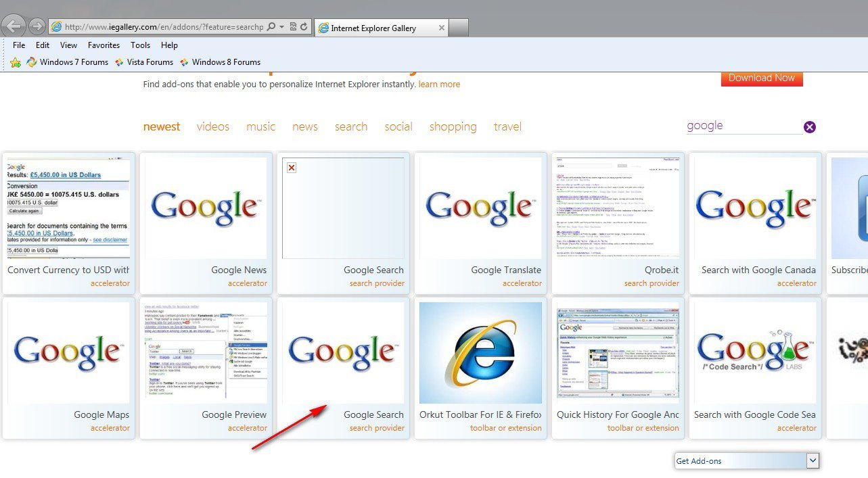Click 'Quick History For Google And' title
Image resolution: width=868 pixels, height=478 pixels.
click(618, 414)
